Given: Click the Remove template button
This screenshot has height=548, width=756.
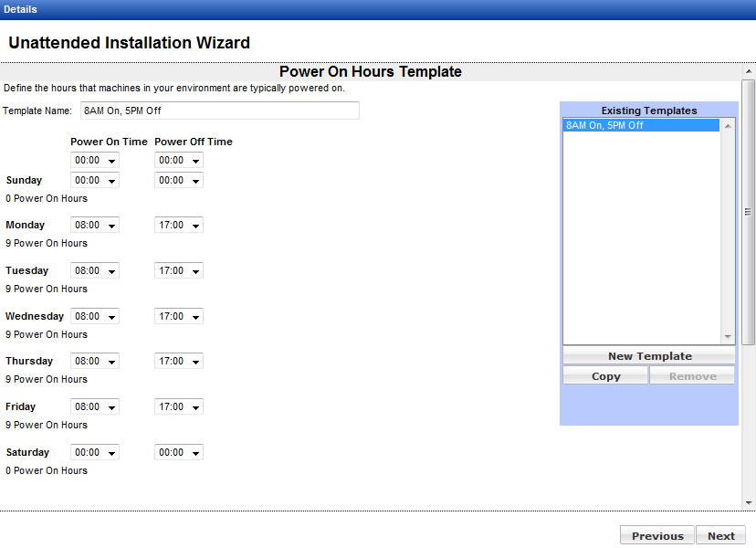Looking at the screenshot, I should click(x=692, y=376).
